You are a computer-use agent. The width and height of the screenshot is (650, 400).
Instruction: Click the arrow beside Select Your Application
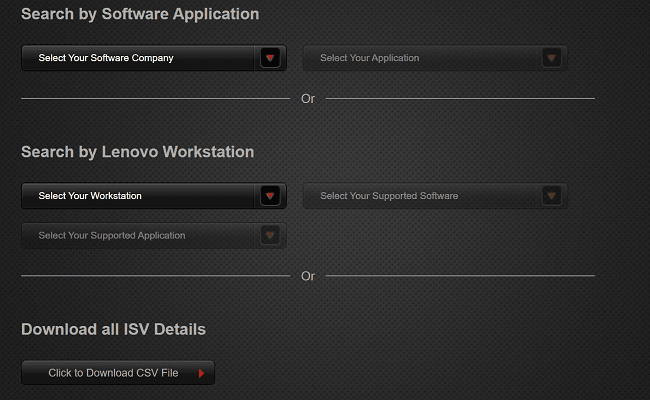pyautogui.click(x=551, y=58)
